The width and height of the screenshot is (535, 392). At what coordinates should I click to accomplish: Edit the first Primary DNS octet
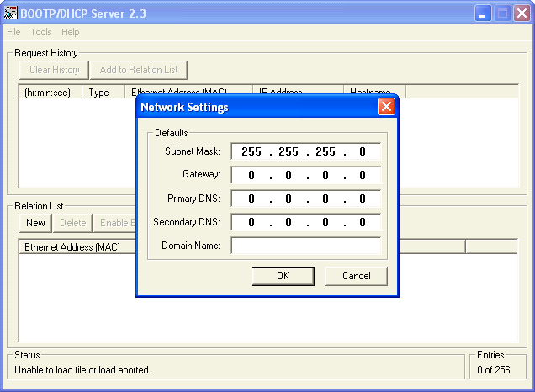252,199
